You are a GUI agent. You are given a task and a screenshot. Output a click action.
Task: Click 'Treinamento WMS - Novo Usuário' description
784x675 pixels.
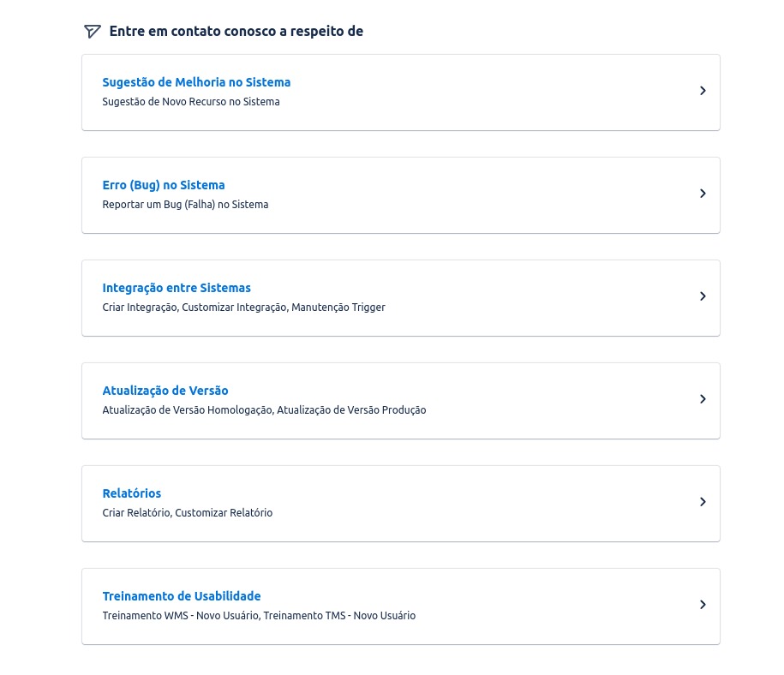[x=259, y=616]
